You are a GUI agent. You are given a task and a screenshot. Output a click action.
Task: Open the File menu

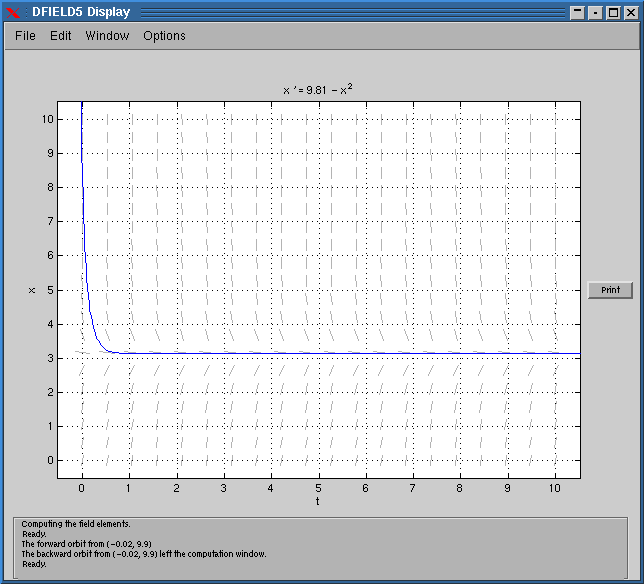click(x=25, y=36)
